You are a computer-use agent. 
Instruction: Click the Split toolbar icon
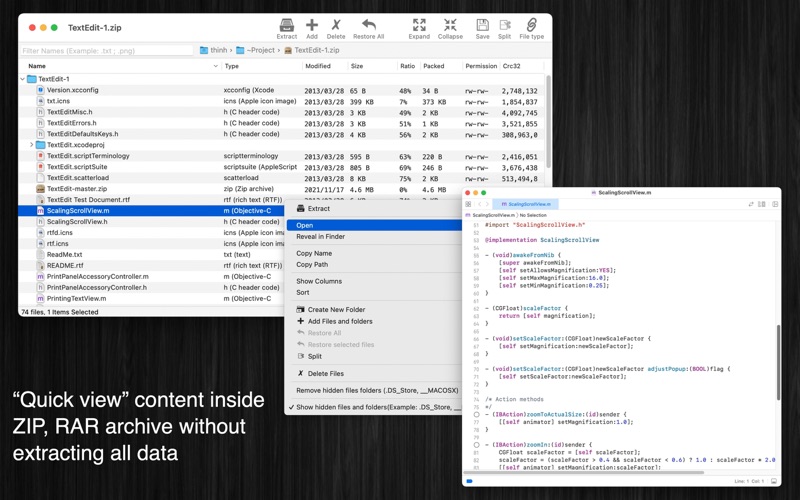point(505,25)
